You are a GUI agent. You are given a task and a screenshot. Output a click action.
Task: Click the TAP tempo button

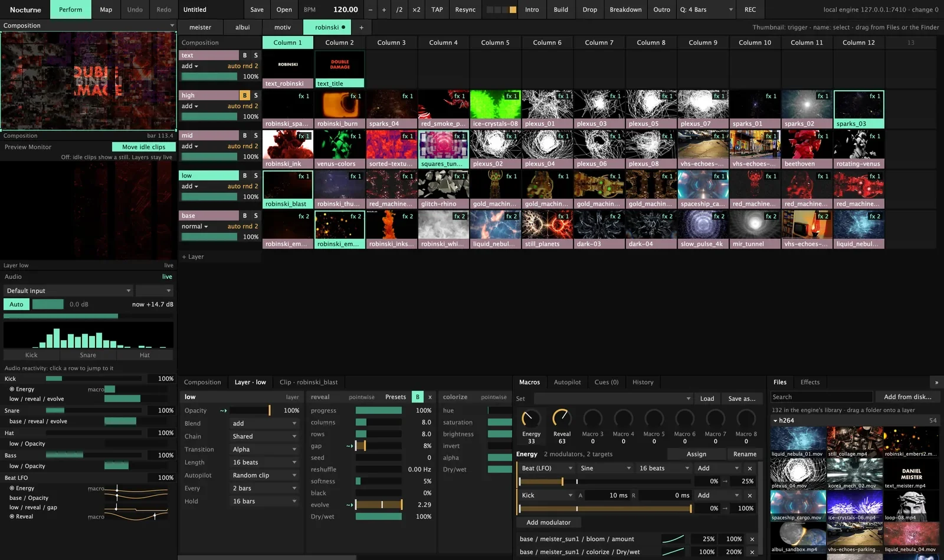(437, 9)
